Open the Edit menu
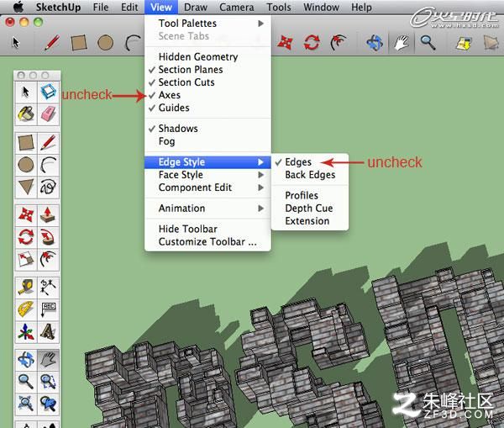Image resolution: width=504 pixels, height=428 pixels. (129, 7)
